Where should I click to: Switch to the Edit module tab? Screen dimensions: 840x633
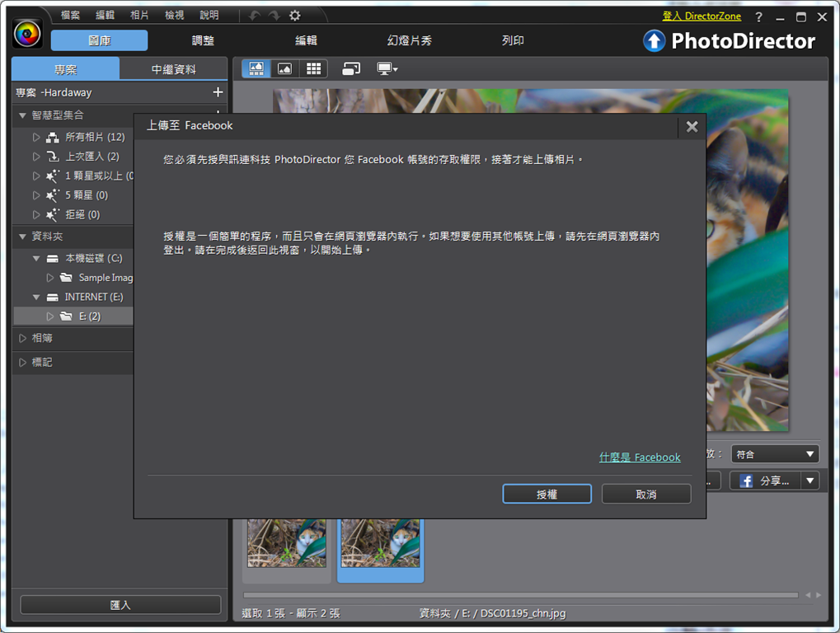306,40
